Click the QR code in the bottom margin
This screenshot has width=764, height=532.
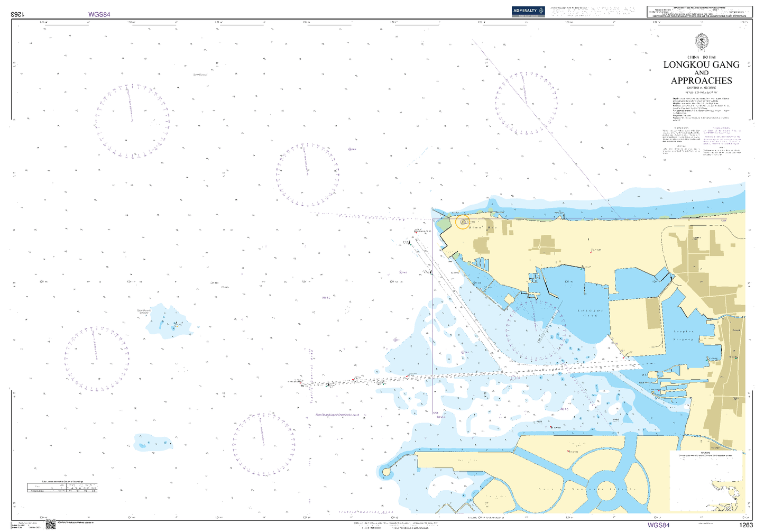51,525
